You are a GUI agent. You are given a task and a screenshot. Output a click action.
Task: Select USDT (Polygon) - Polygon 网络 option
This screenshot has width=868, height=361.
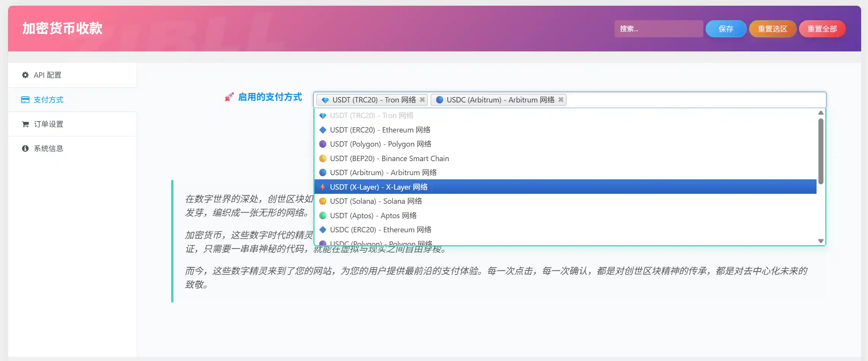click(x=381, y=144)
